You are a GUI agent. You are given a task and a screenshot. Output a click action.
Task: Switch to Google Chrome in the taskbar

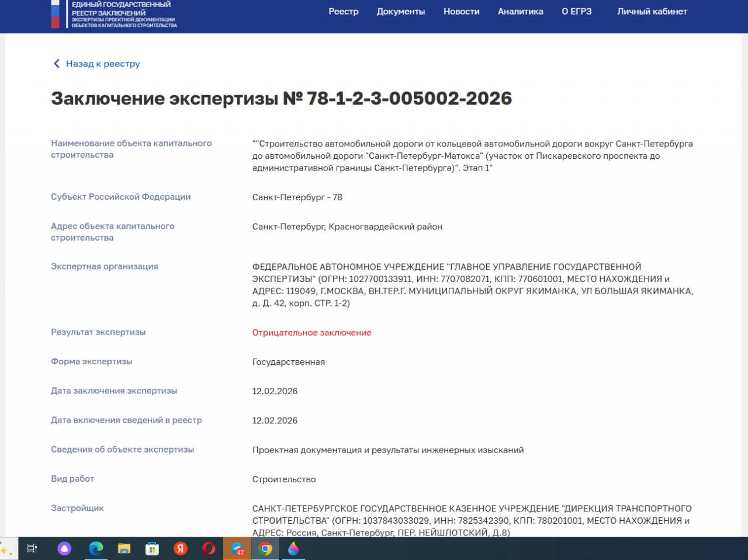point(265,548)
